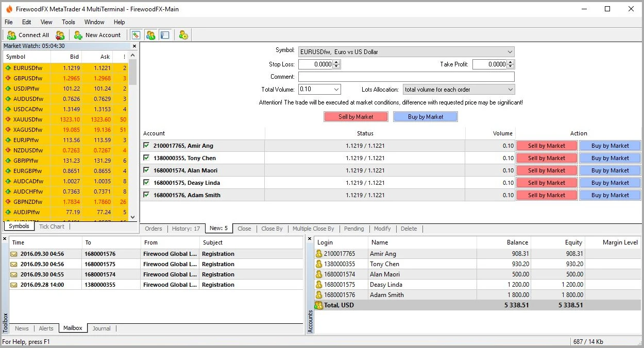The image size is (644, 348).
Task: Uncheck Adam Smith's account checkbox
Action: click(x=146, y=195)
